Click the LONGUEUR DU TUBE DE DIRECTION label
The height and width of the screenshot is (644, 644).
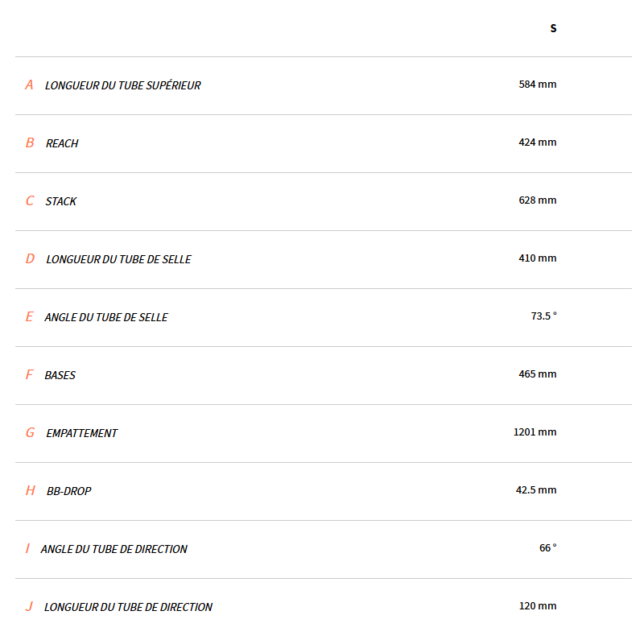[128, 607]
